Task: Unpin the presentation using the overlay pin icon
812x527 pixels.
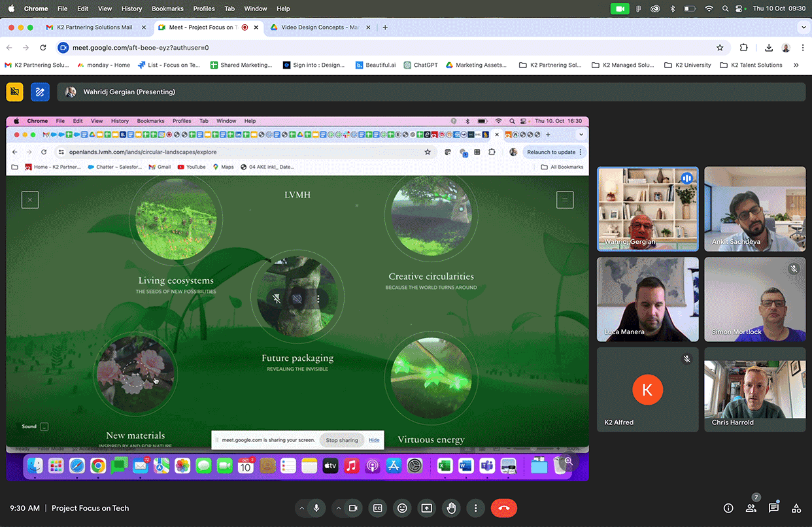Action: 277,298
